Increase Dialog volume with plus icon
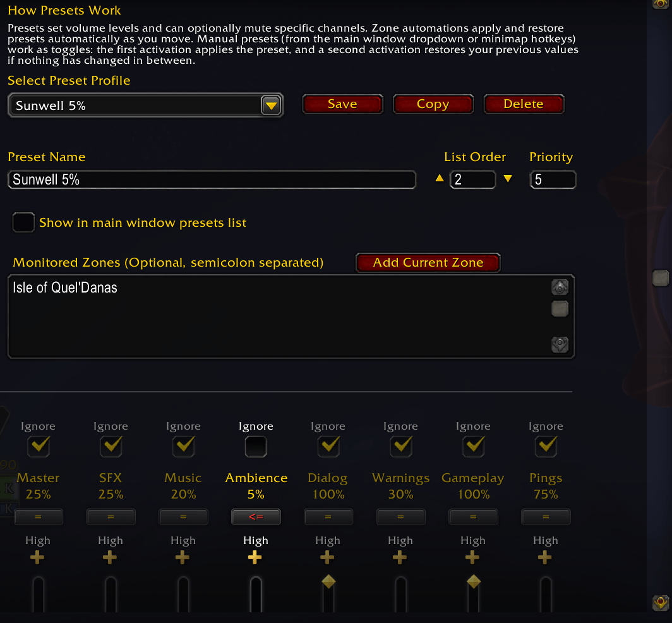672x623 pixels. (327, 557)
